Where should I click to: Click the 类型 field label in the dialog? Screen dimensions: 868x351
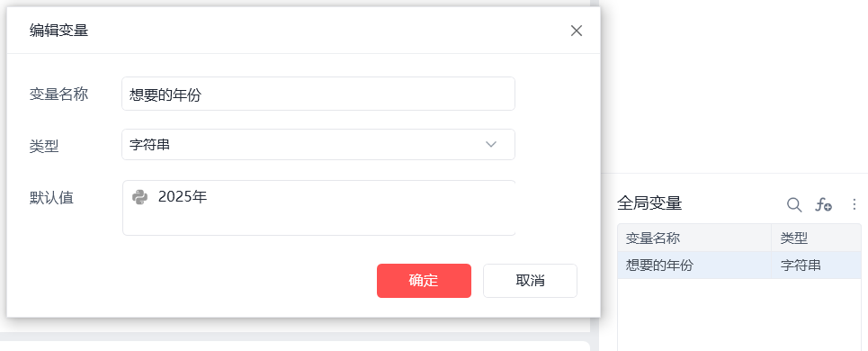44,146
